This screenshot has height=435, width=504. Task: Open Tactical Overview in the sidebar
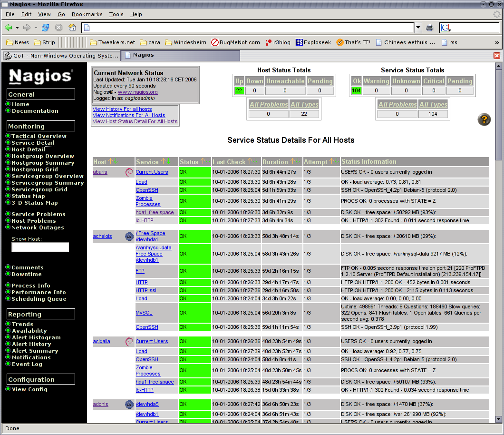tap(39, 136)
